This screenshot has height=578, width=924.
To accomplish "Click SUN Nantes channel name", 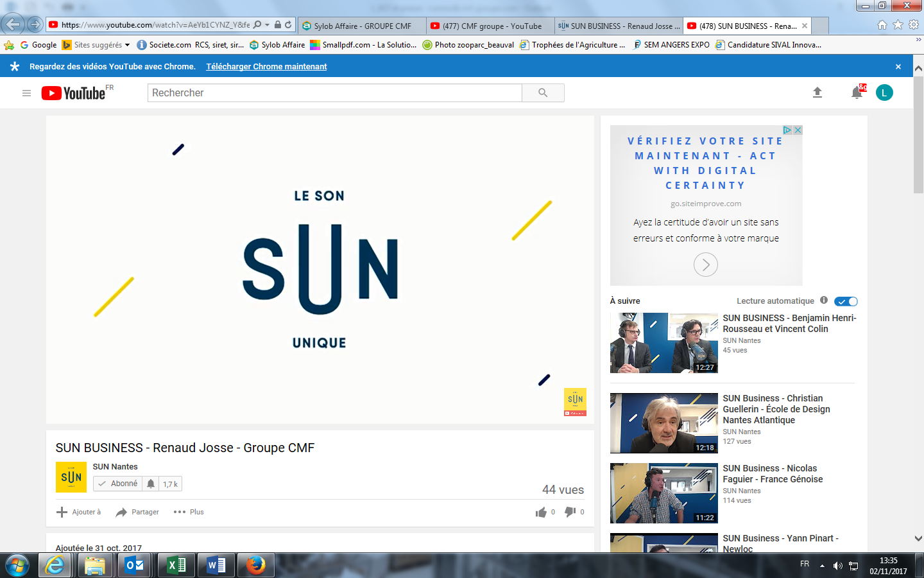I will (115, 467).
